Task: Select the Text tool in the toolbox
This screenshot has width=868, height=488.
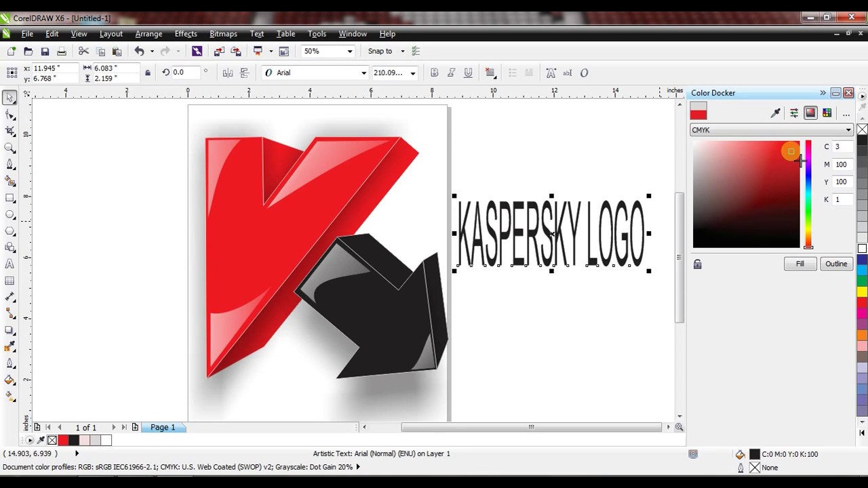Action: [9, 264]
